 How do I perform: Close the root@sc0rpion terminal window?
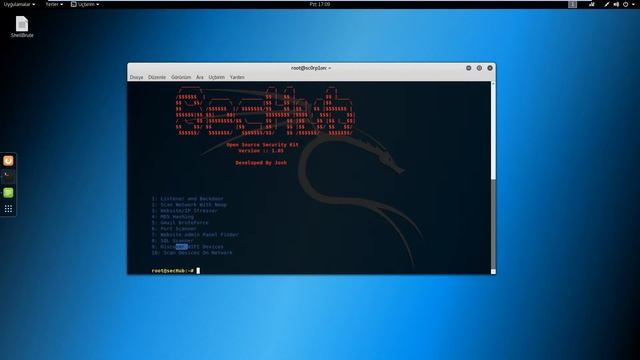tap(490, 68)
